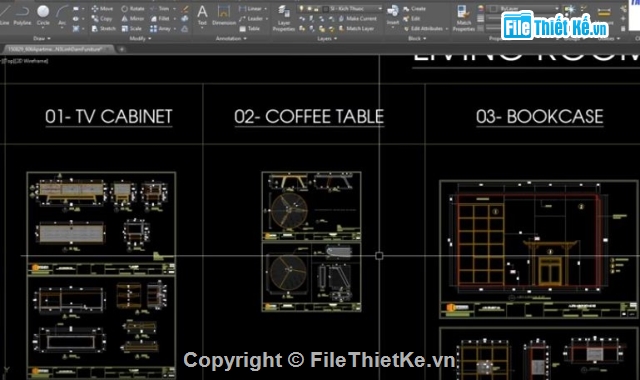Viewport: 640px width, 380px height.
Task: Open the Array dropdown arrow
Action: click(175, 29)
